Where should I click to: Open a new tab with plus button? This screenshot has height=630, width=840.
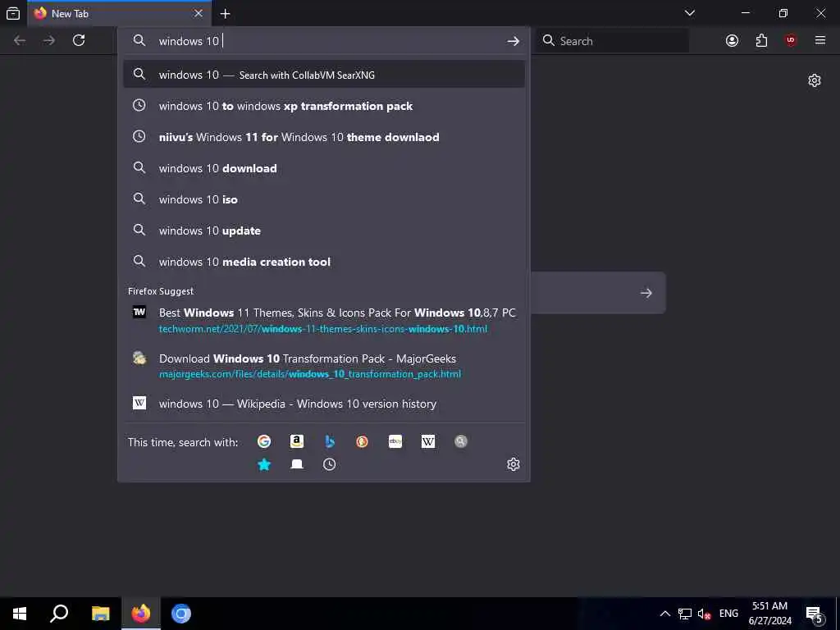(225, 13)
